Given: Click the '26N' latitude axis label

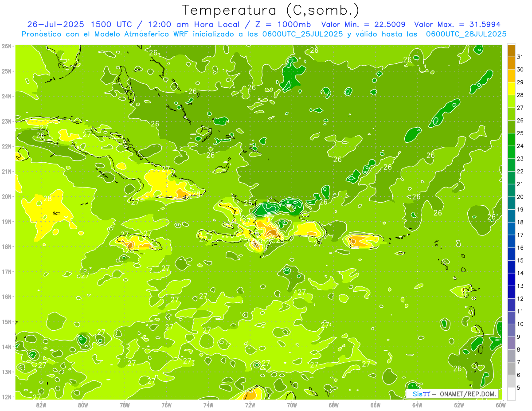Looking at the screenshot, I should tap(6, 46).
